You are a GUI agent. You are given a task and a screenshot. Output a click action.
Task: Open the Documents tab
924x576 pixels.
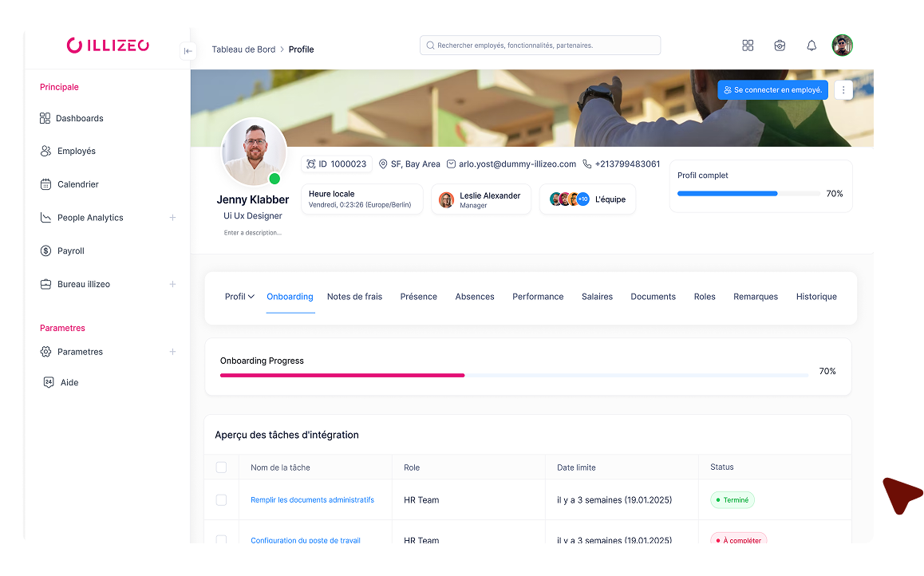coord(653,296)
